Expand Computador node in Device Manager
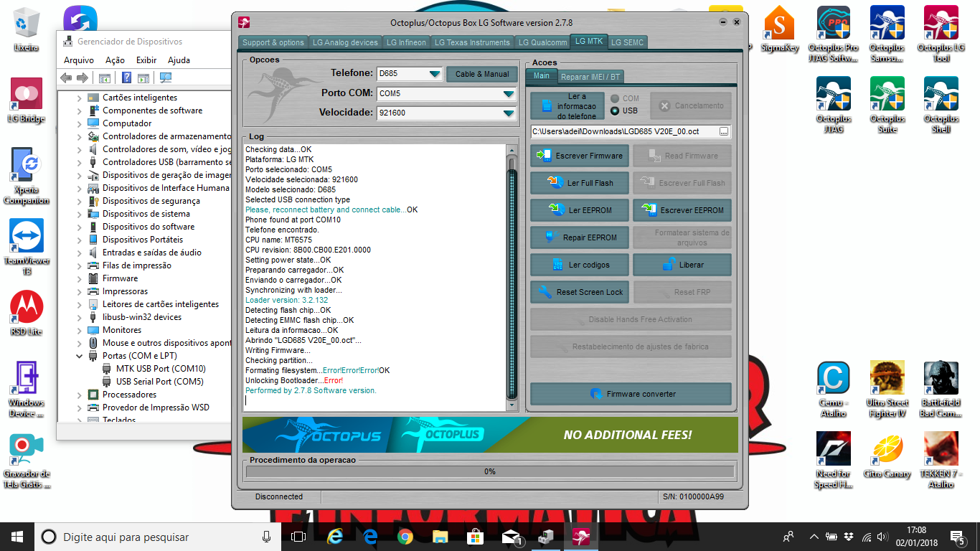Screen dimensions: 980x551 [80, 123]
